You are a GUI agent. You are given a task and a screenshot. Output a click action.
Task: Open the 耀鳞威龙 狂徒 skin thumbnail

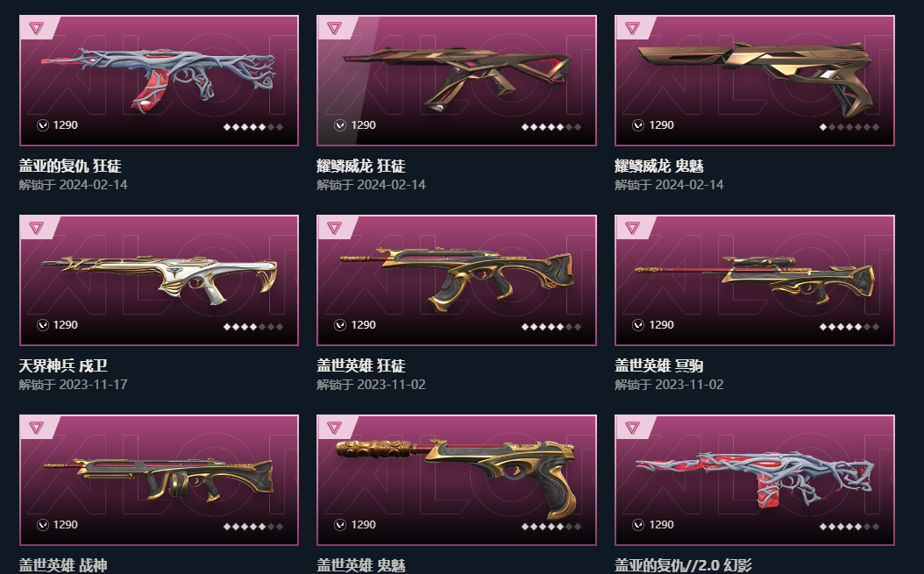tap(457, 80)
